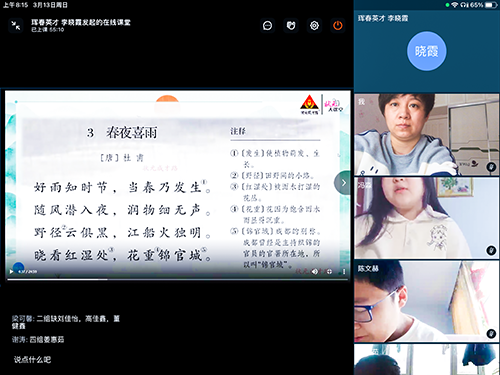Tap the teacher name header 辉春英才 李晓霞
Viewport: 500px width, 375px height.
pyautogui.click(x=383, y=18)
